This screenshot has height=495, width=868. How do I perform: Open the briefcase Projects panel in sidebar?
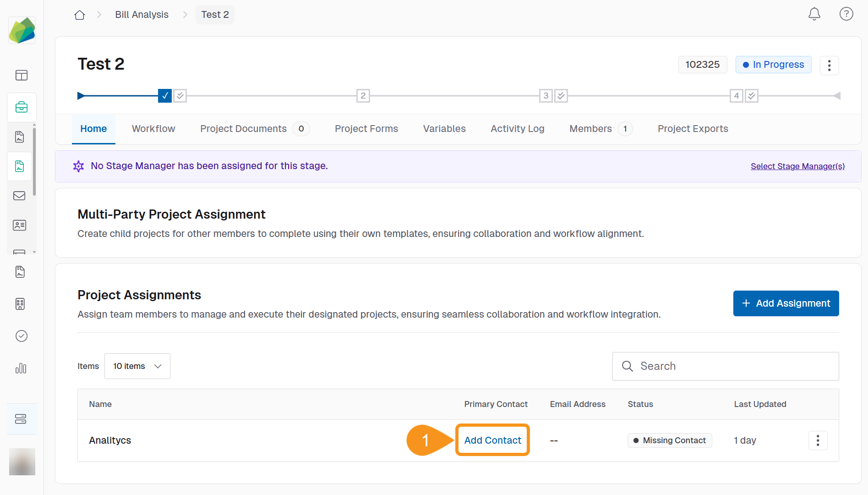[x=22, y=107]
